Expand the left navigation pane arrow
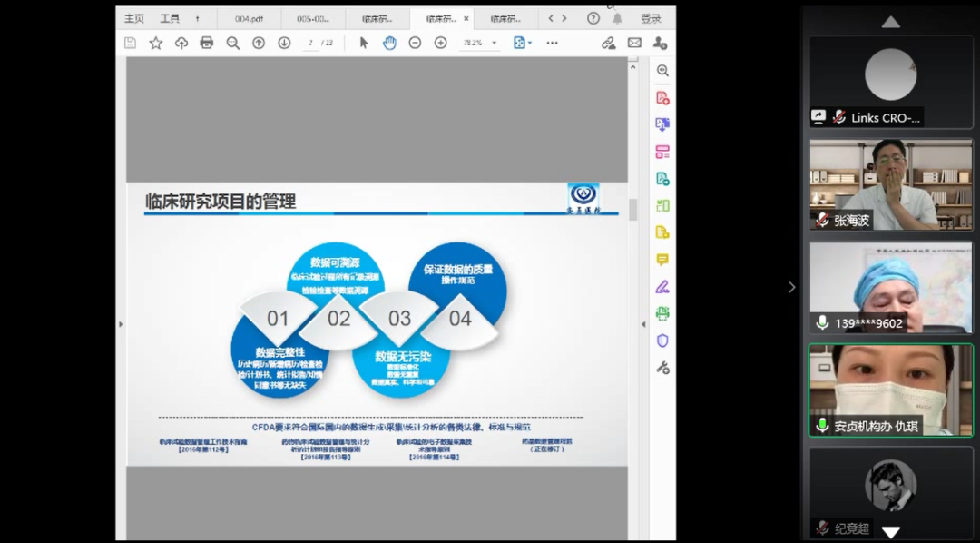This screenshot has width=980, height=543. (x=121, y=324)
